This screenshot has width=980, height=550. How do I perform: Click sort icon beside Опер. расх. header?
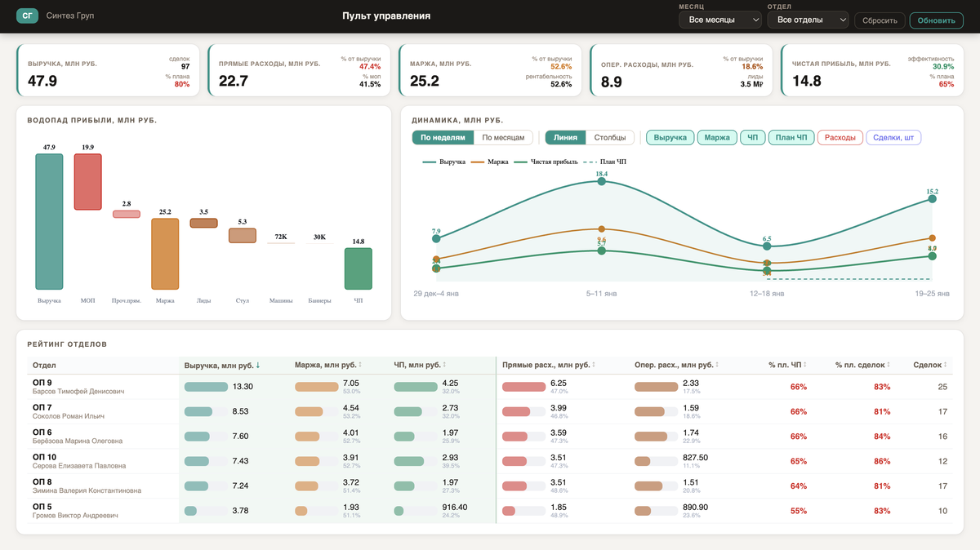(x=719, y=366)
